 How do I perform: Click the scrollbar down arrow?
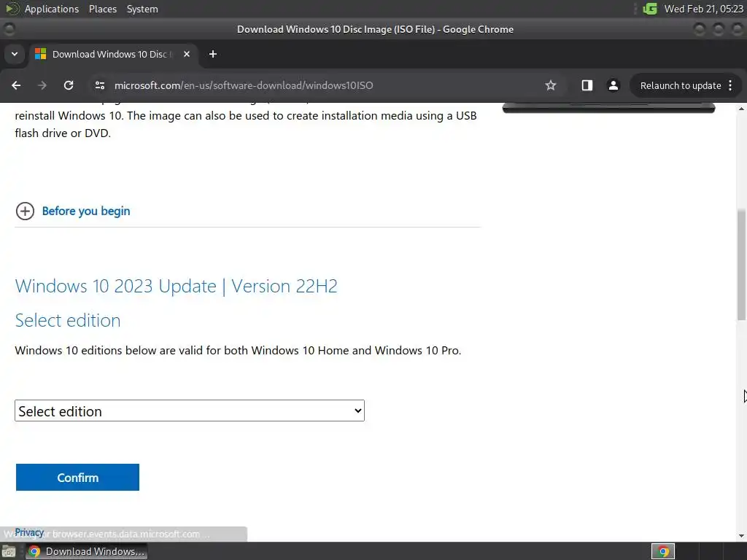(741, 536)
